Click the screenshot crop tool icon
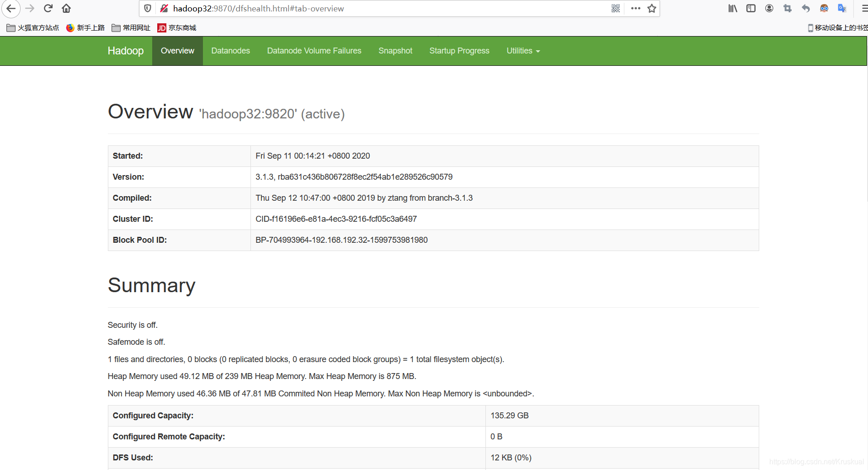 tap(788, 8)
